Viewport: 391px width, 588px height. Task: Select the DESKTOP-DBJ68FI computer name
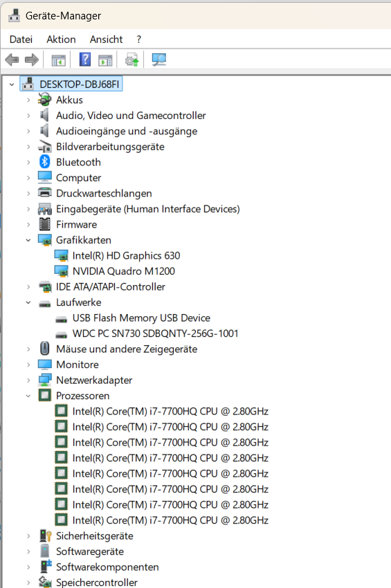(x=80, y=84)
